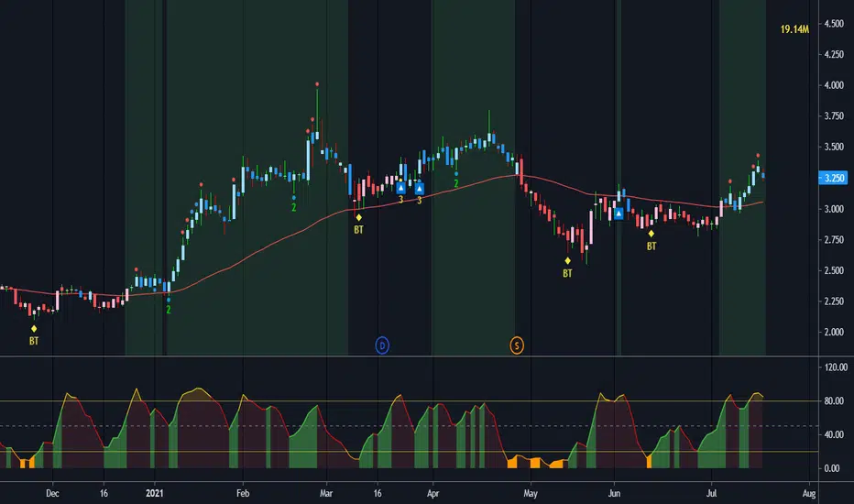Click the Feb label on the time axis

click(x=243, y=494)
